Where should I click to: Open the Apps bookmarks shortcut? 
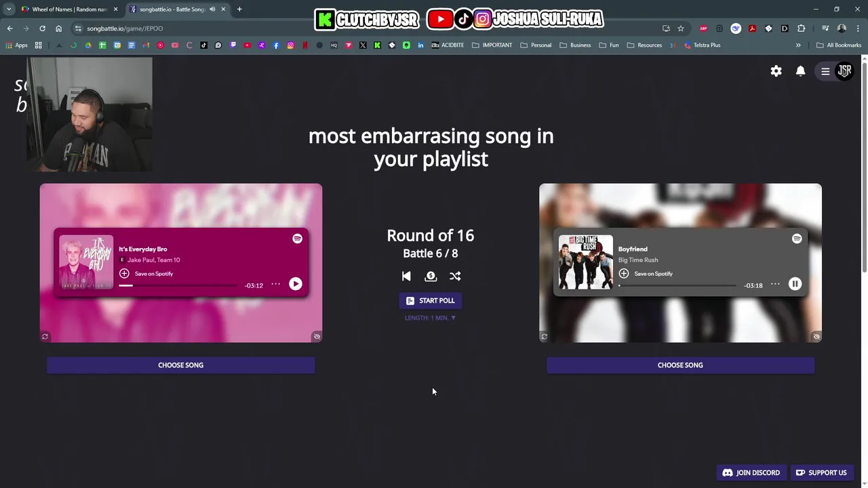pyautogui.click(x=17, y=45)
